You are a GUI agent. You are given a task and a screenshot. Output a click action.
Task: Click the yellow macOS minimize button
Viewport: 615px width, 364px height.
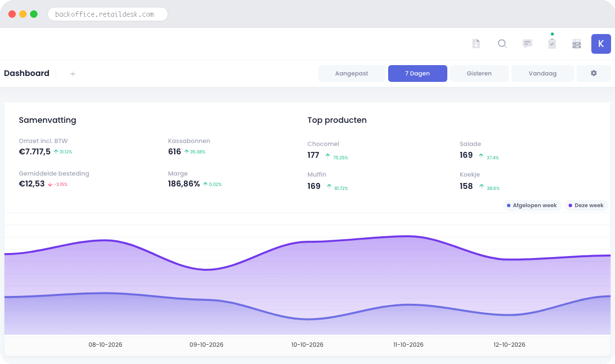pos(23,14)
